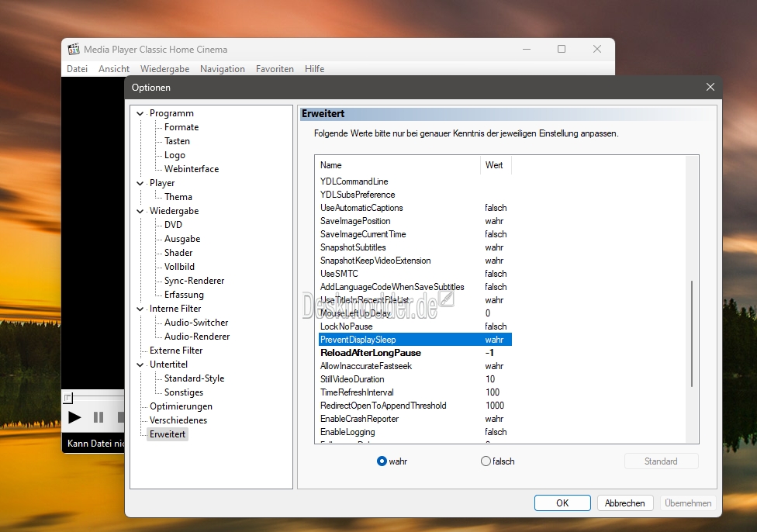Click the pause button in player
Screen dimensions: 757x532
coord(99,417)
